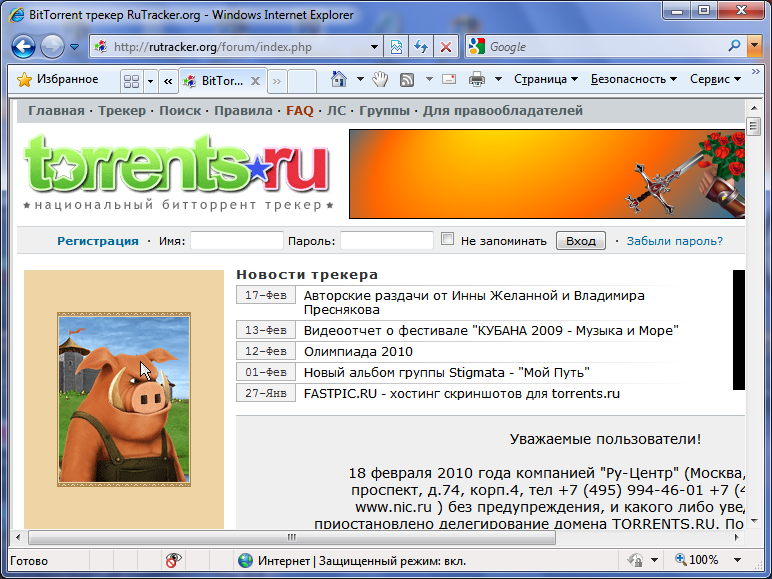Image resolution: width=772 pixels, height=579 pixels.
Task: Click the hand gesture toolbar icon
Action: click(380, 79)
